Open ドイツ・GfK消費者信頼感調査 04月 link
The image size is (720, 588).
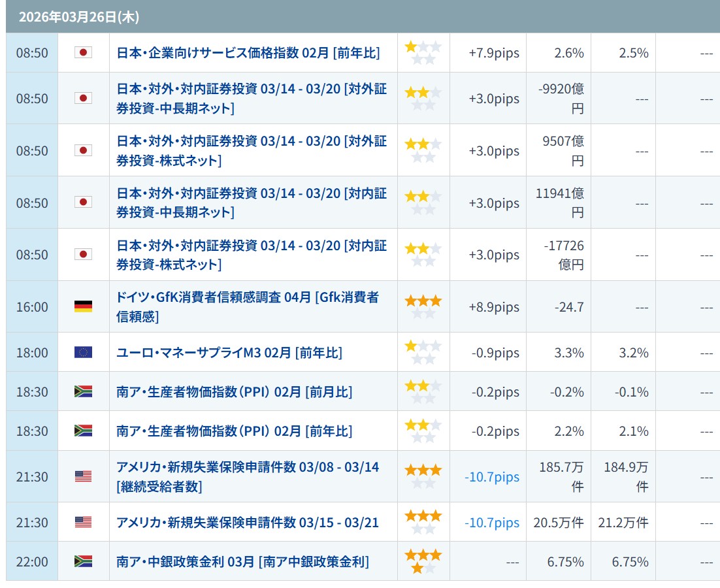tap(247, 306)
